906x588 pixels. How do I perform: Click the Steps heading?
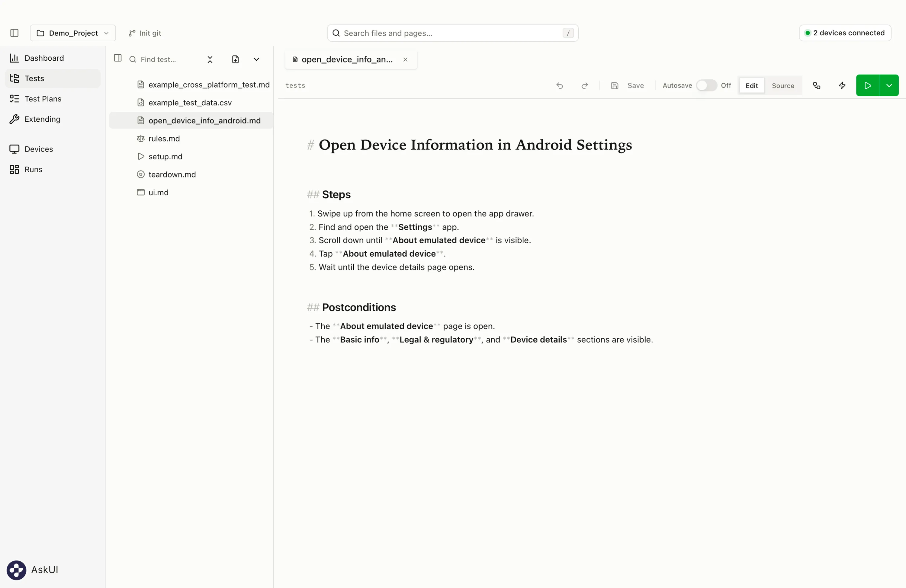pos(336,194)
